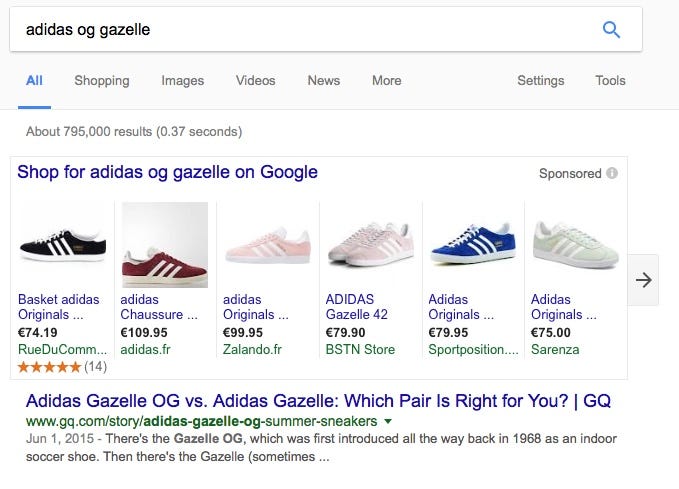Open the Settings menu
The height and width of the screenshot is (489, 679).
pyautogui.click(x=540, y=81)
